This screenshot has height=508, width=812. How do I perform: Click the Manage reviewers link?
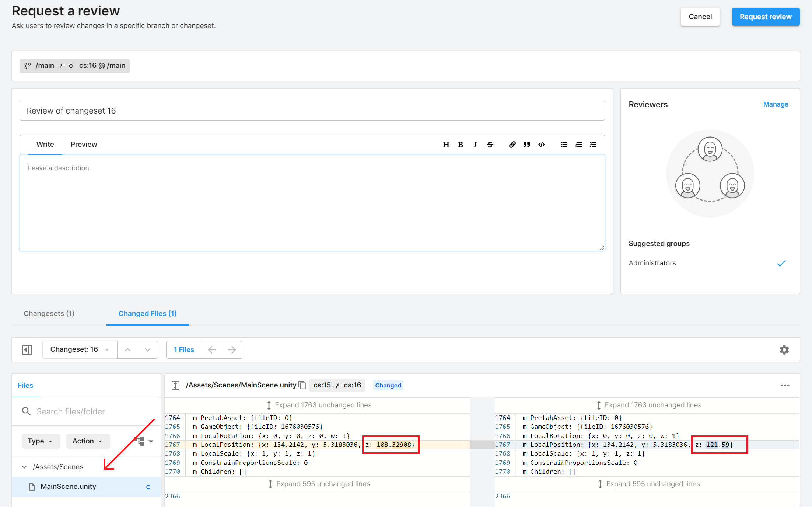pyautogui.click(x=776, y=104)
